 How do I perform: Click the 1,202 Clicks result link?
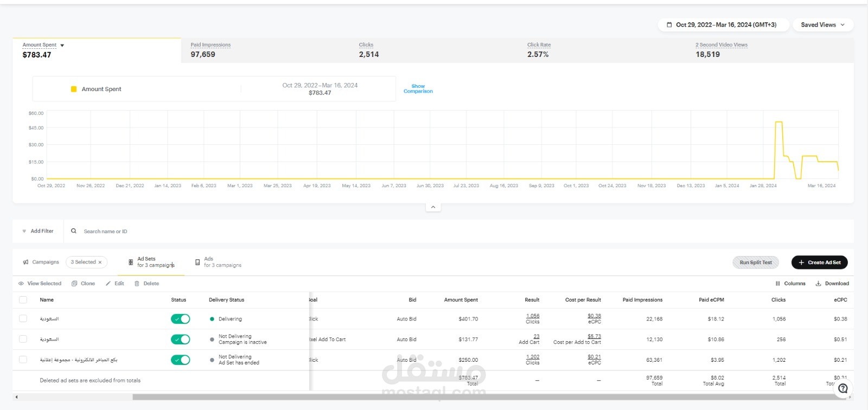click(533, 357)
